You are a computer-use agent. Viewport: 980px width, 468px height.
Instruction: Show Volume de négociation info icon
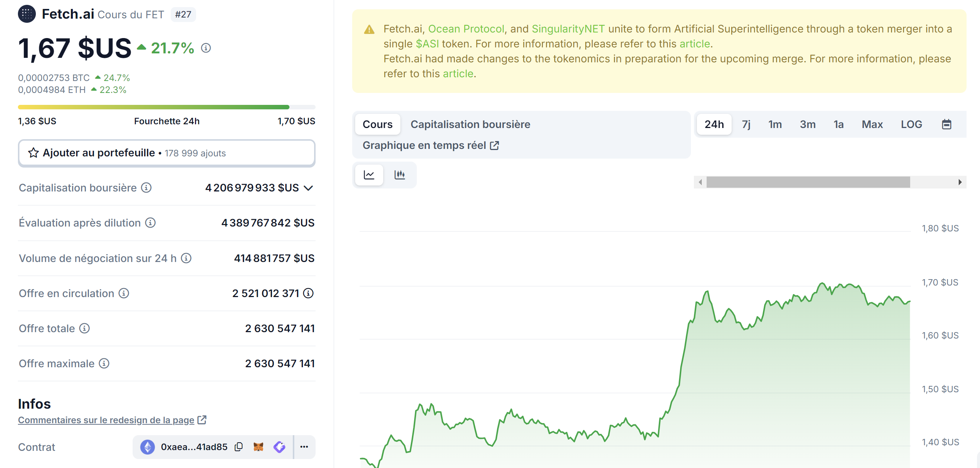click(x=186, y=259)
